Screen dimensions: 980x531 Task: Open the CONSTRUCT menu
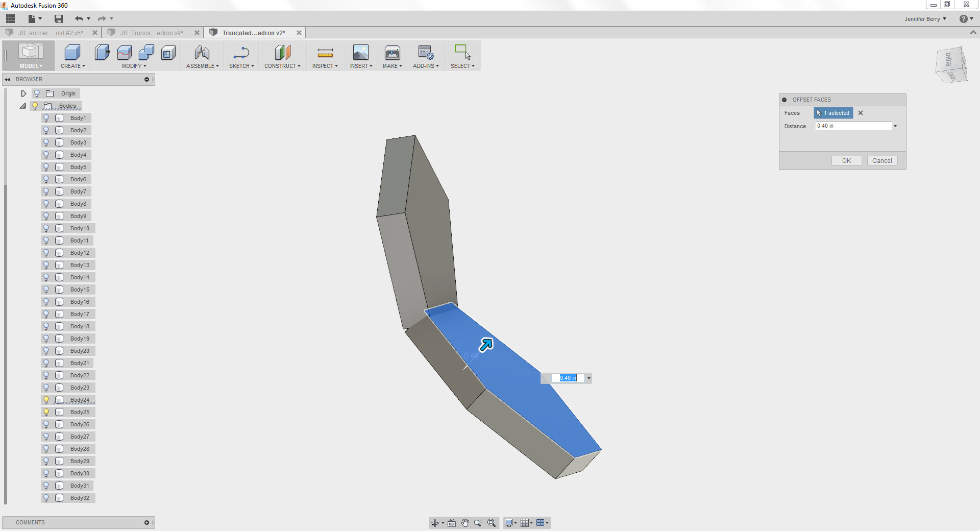[282, 66]
